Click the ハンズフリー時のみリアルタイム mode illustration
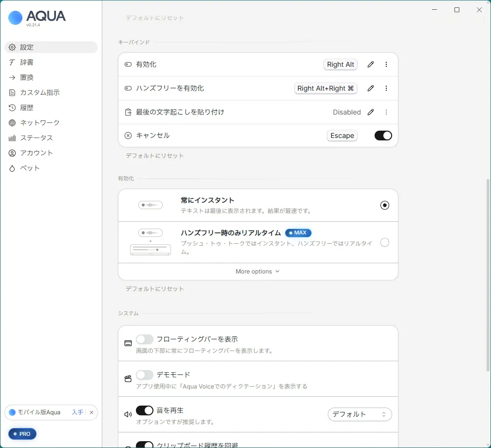Screen dimensions: 491x448 151,242
